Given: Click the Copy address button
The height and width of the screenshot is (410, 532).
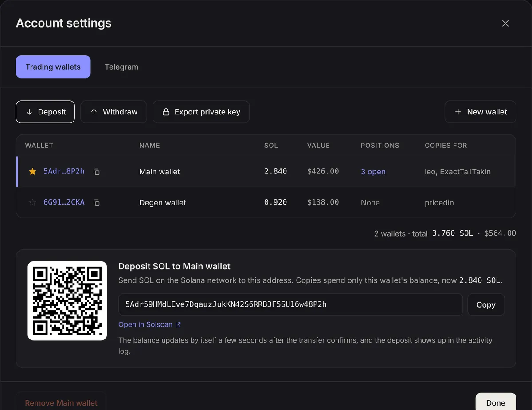Looking at the screenshot, I should click(486, 304).
